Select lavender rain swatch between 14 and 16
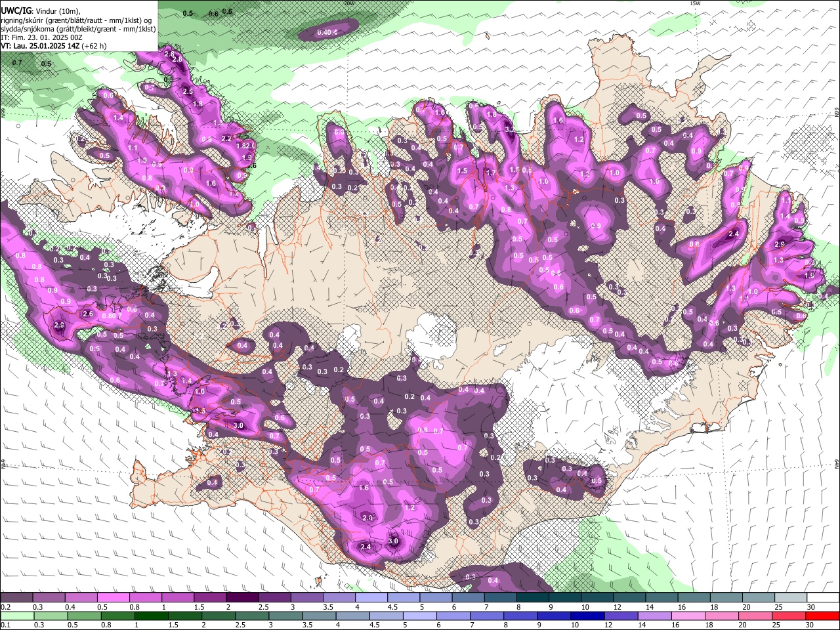Viewport: 840px width, 630px height. pyautogui.click(x=654, y=616)
